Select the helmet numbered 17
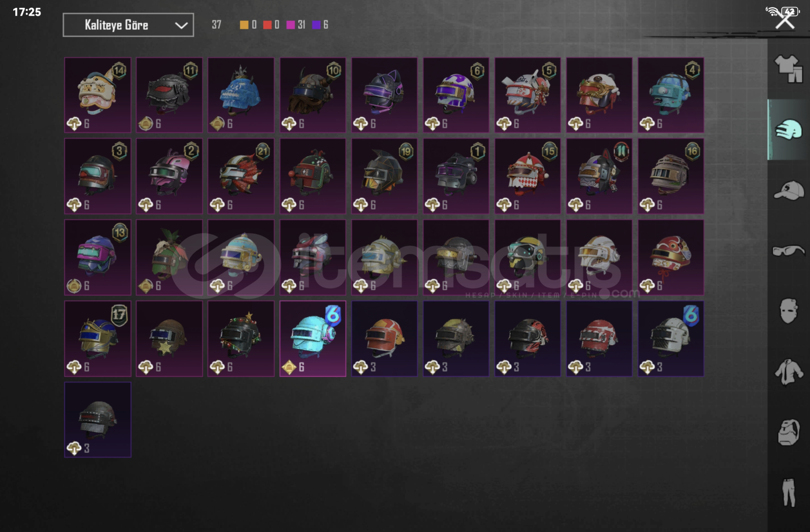The image size is (810, 532). tap(98, 339)
